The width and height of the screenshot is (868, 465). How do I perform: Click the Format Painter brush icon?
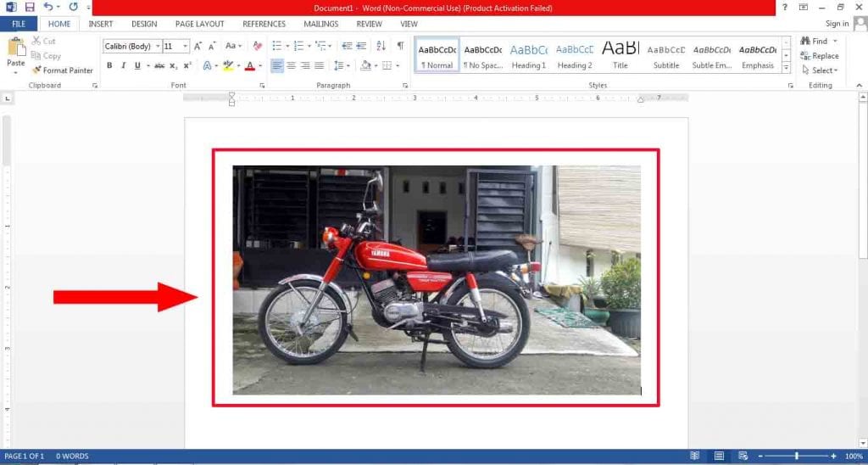point(36,70)
